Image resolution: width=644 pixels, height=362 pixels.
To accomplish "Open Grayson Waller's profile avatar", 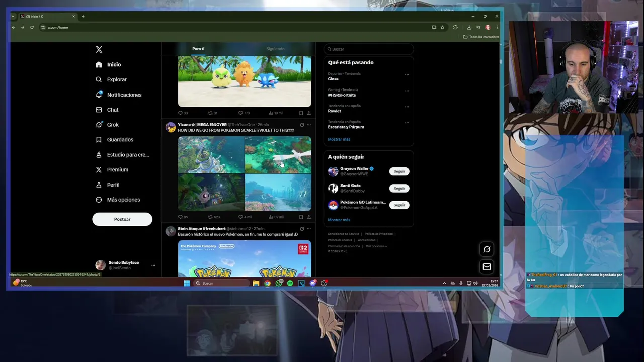I will [x=333, y=171].
